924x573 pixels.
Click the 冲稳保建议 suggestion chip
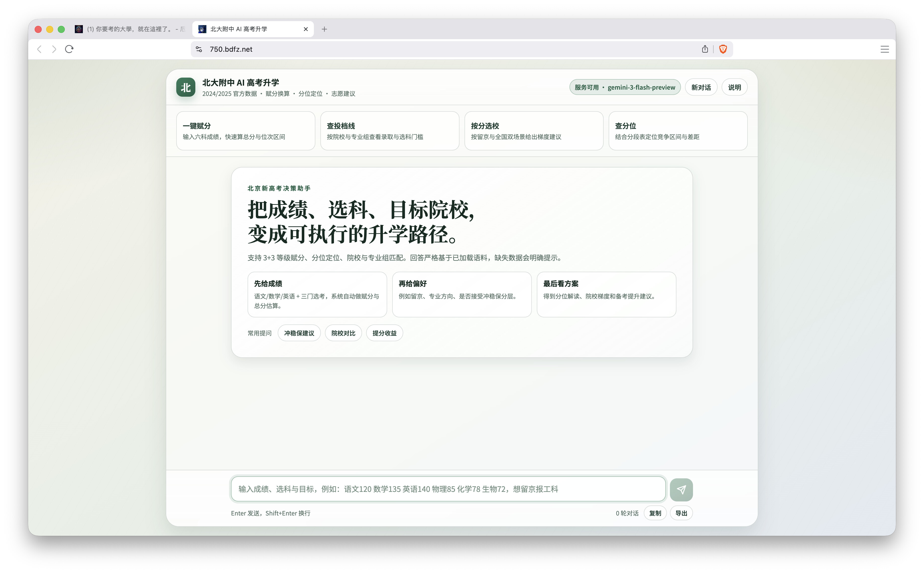[299, 333]
